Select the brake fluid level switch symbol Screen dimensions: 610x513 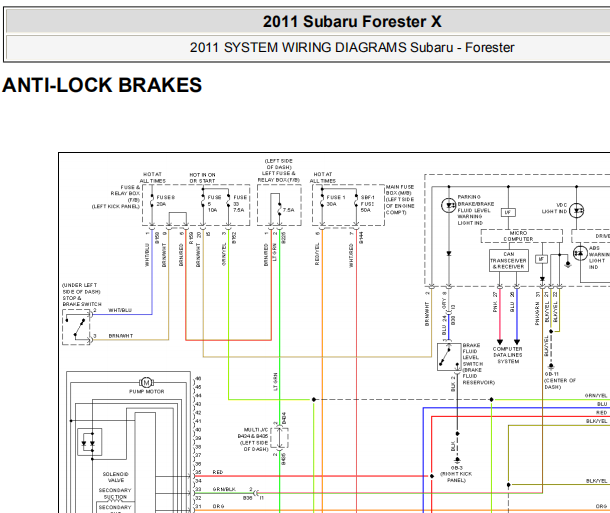(449, 357)
